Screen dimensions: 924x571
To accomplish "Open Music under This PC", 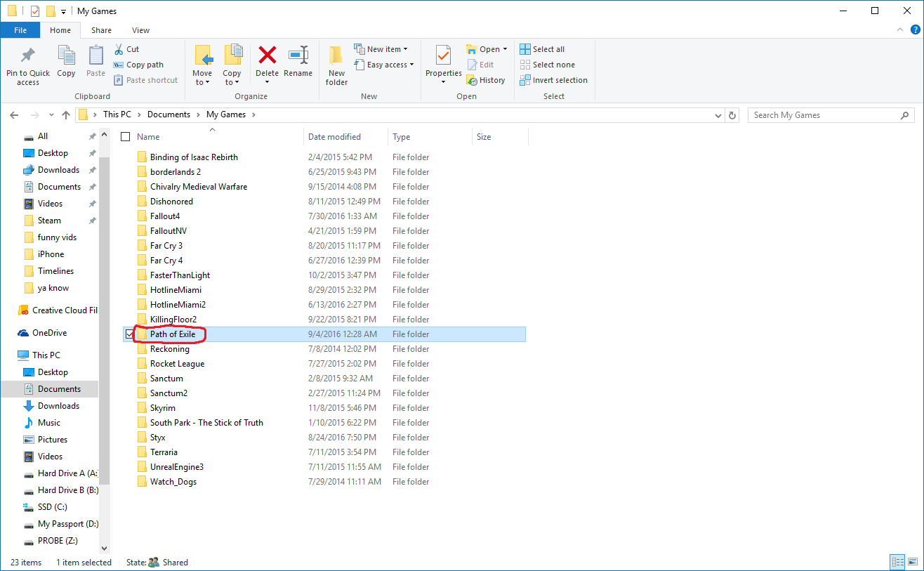I will [48, 423].
